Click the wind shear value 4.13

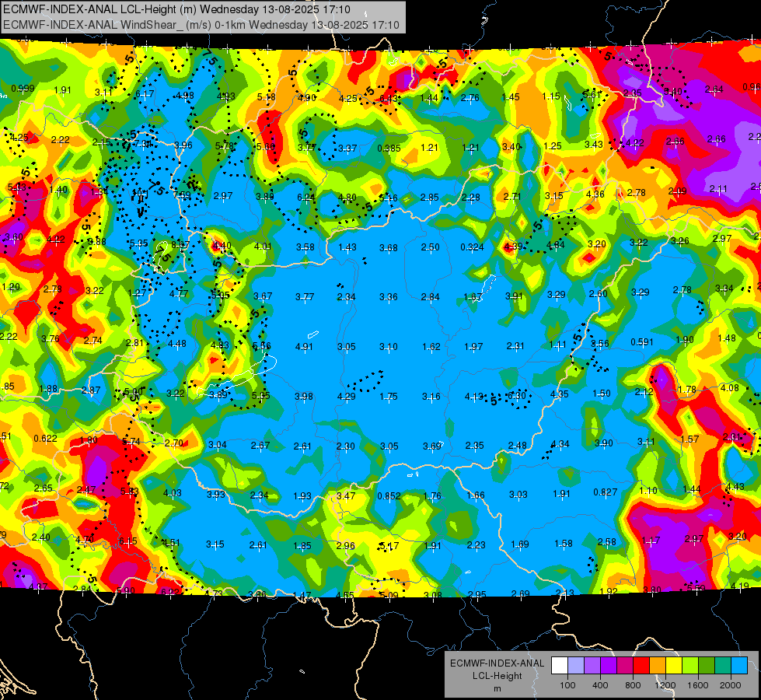[474, 397]
